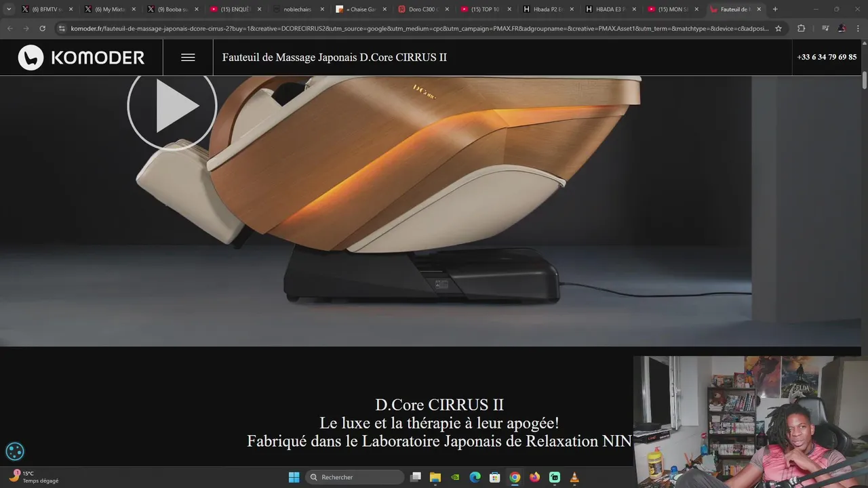The image size is (868, 488).
Task: View site information icon in address bar
Action: pyautogui.click(x=62, y=28)
